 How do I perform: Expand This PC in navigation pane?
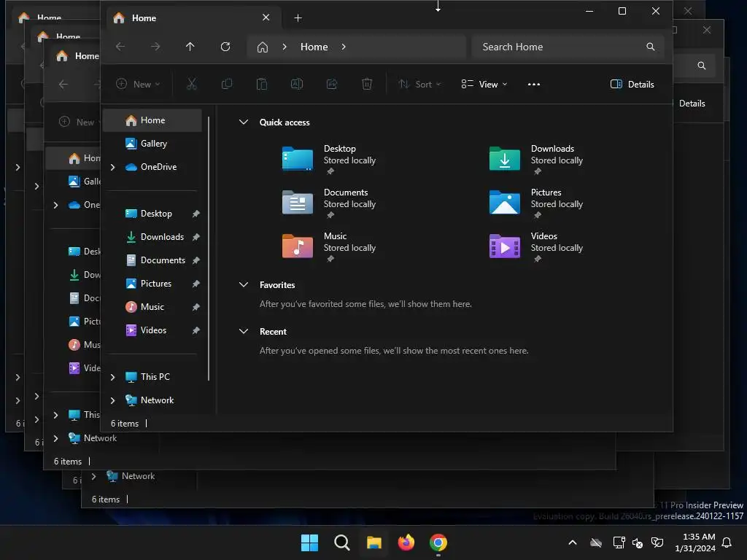click(x=113, y=377)
